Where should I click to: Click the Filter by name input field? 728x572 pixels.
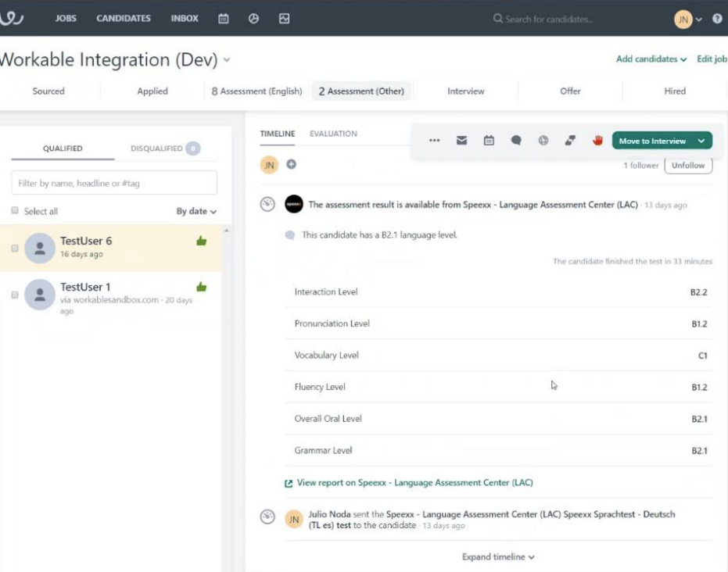114,183
